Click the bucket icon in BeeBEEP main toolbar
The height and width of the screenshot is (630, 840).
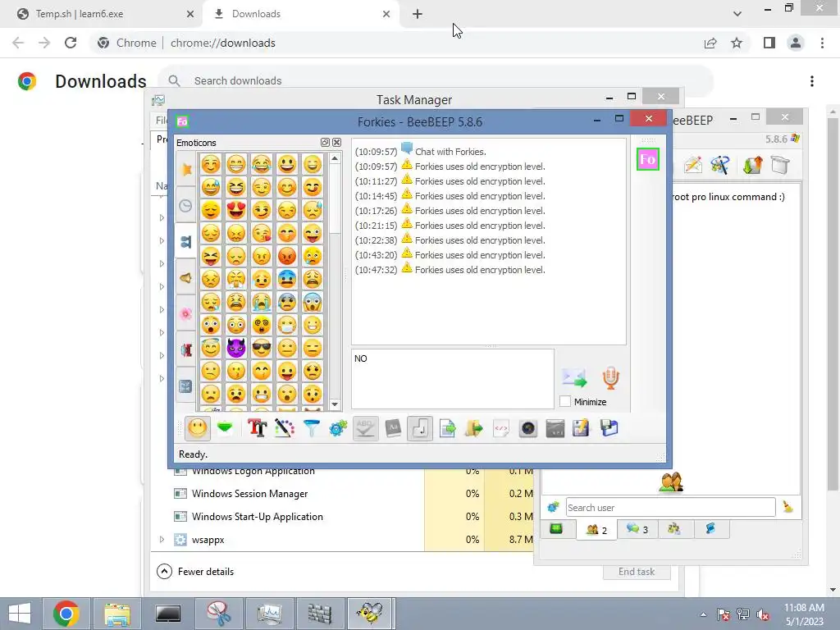click(x=781, y=165)
